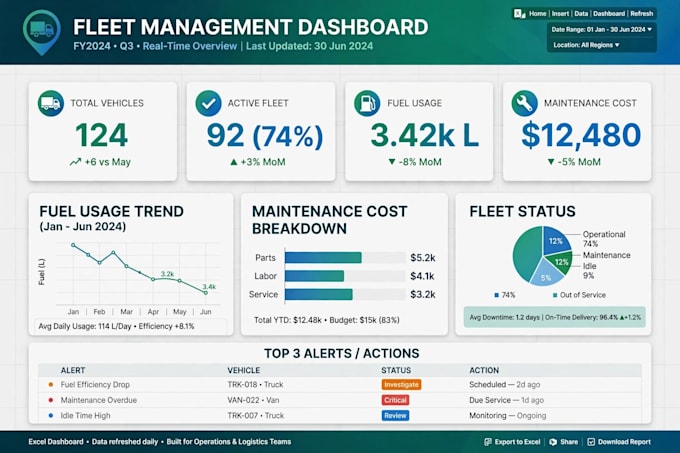Click the large teal operational pie slice
680x453 pixels.
(x=527, y=255)
